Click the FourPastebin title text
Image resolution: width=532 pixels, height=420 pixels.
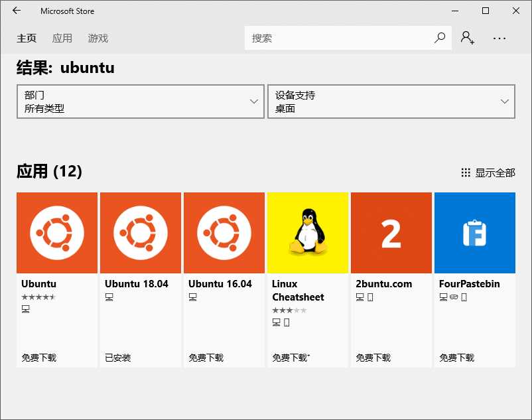(x=469, y=283)
